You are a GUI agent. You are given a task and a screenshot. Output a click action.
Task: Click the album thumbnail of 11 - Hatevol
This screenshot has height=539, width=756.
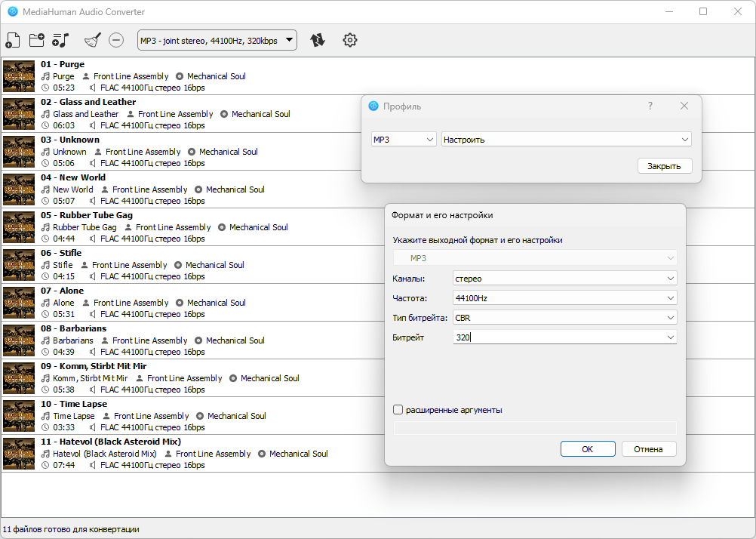[x=19, y=453]
